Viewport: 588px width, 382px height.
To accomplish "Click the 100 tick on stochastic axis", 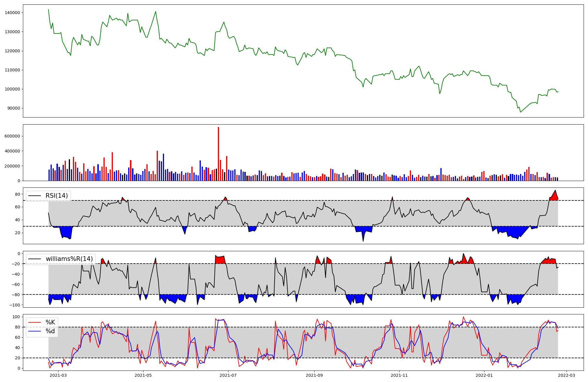I will [x=16, y=317].
